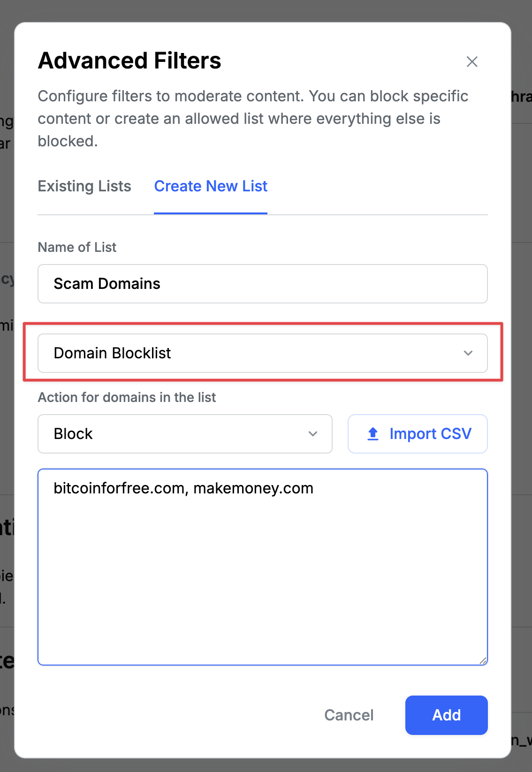Highlight the Name of List label
532x772 pixels.
(x=77, y=247)
